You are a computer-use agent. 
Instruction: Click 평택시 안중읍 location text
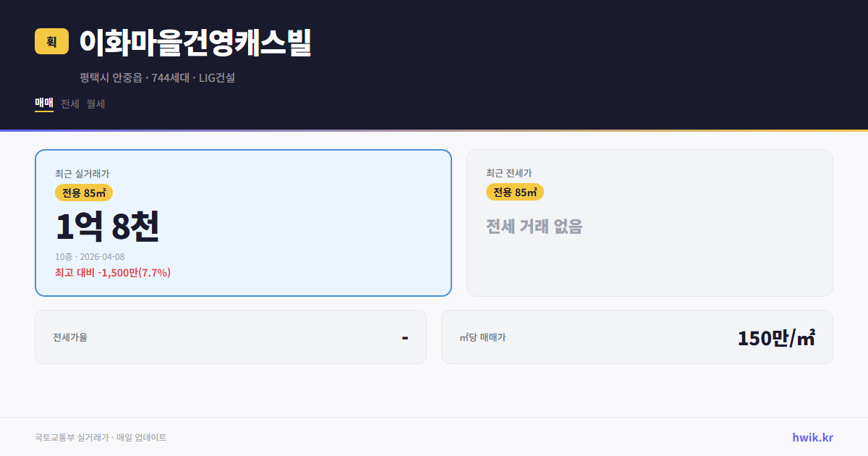(111, 77)
